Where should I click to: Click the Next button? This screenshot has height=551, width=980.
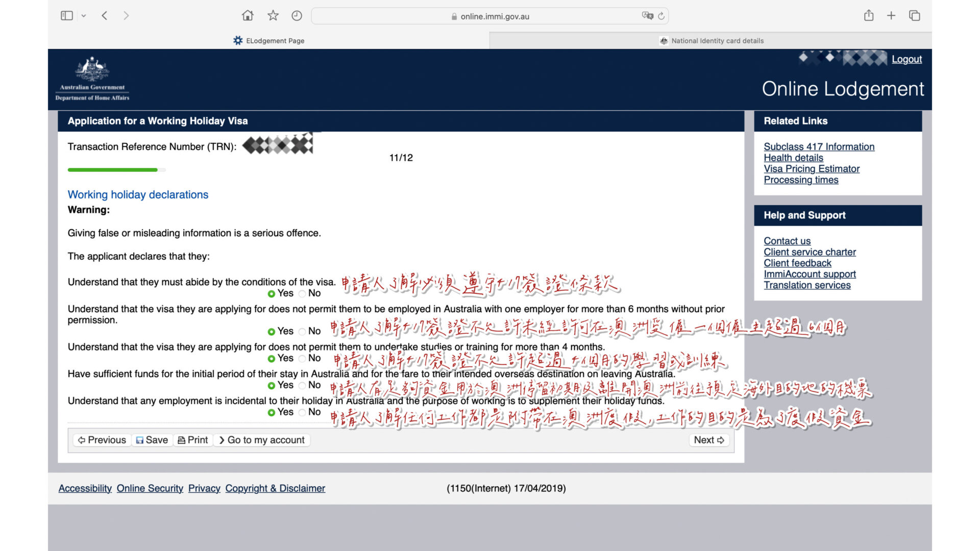pyautogui.click(x=708, y=440)
